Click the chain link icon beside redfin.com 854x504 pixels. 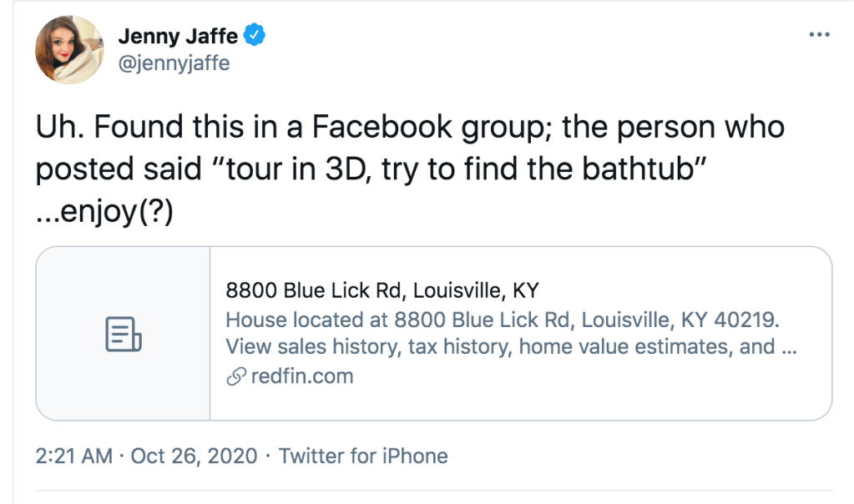pyautogui.click(x=236, y=376)
